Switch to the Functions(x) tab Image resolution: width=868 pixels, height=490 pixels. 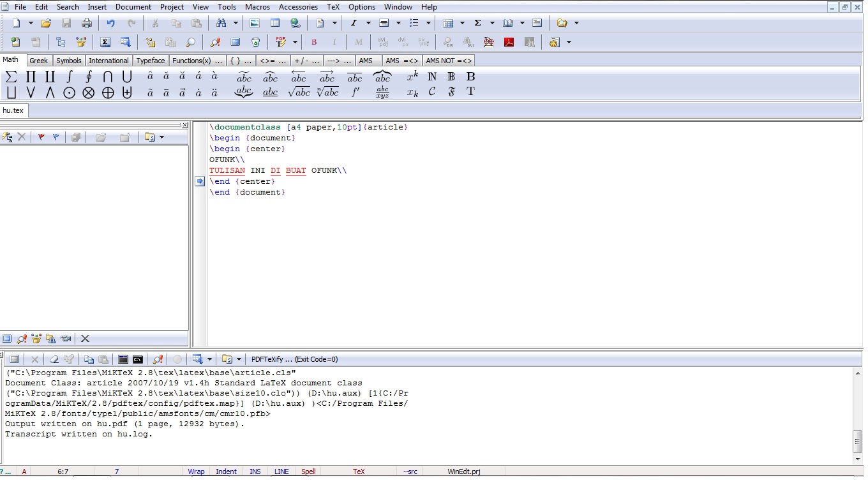(x=197, y=61)
